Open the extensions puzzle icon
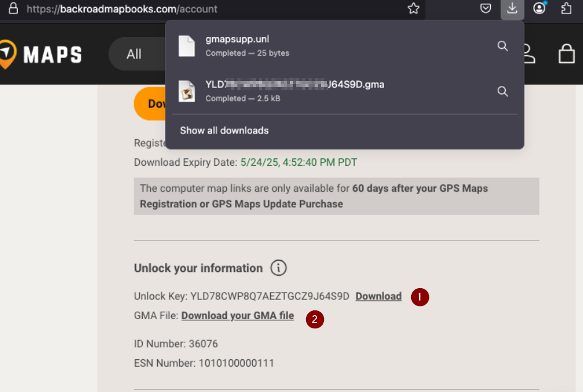Image resolution: width=583 pixels, height=392 pixels. pos(566,8)
